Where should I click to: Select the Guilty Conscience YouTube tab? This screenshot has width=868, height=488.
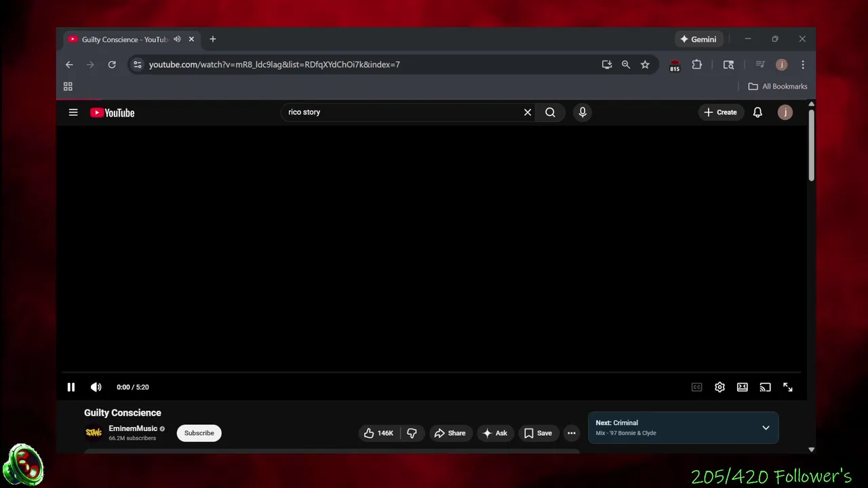(131, 39)
